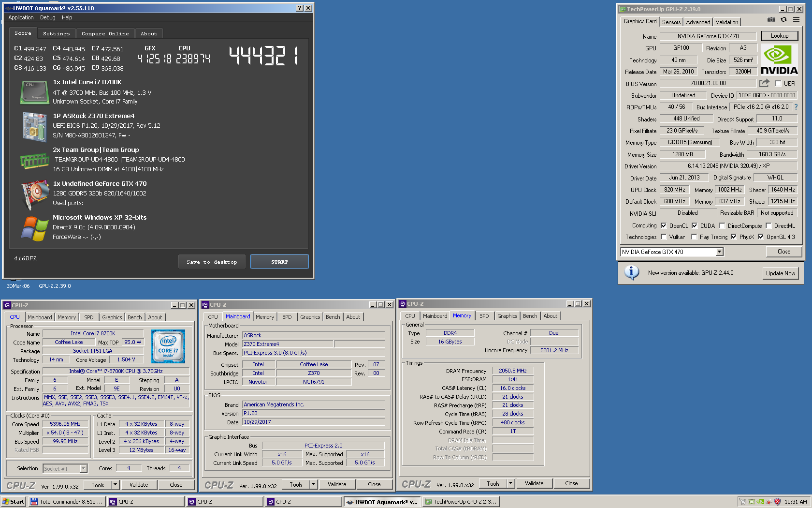
Task: Toggle the DirectML checkbox
Action: (x=768, y=225)
